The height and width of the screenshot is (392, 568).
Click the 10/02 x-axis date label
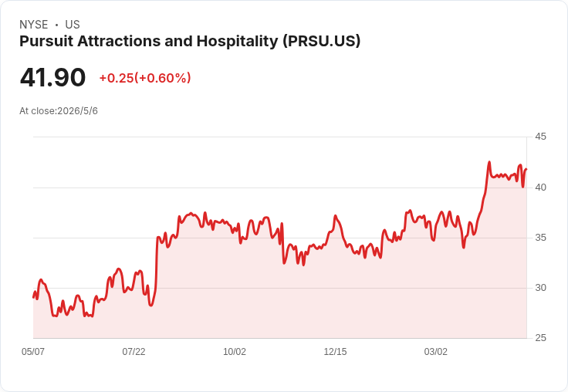tap(235, 352)
